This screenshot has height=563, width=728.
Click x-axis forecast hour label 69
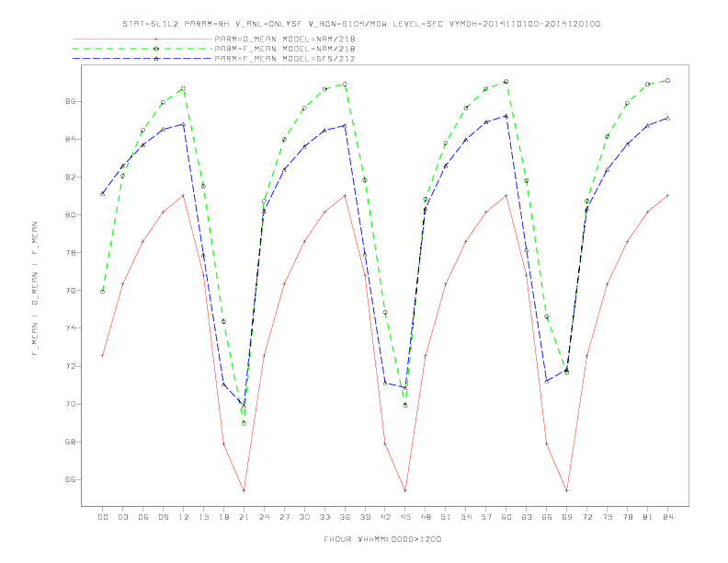(567, 517)
